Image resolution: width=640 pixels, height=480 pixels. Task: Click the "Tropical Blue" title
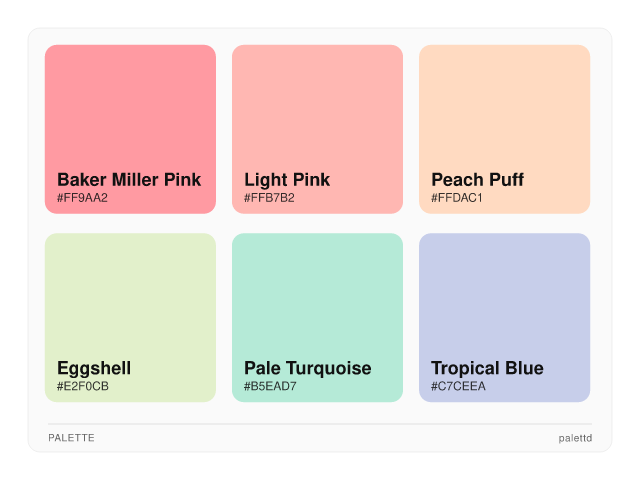[487, 368]
